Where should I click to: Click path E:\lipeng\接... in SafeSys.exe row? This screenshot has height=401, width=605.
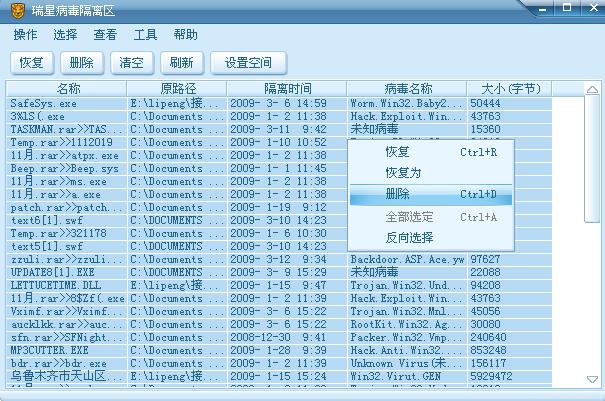coord(175,103)
